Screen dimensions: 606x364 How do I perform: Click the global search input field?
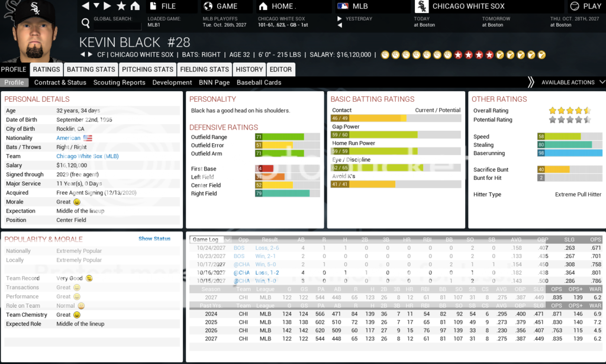click(117, 26)
